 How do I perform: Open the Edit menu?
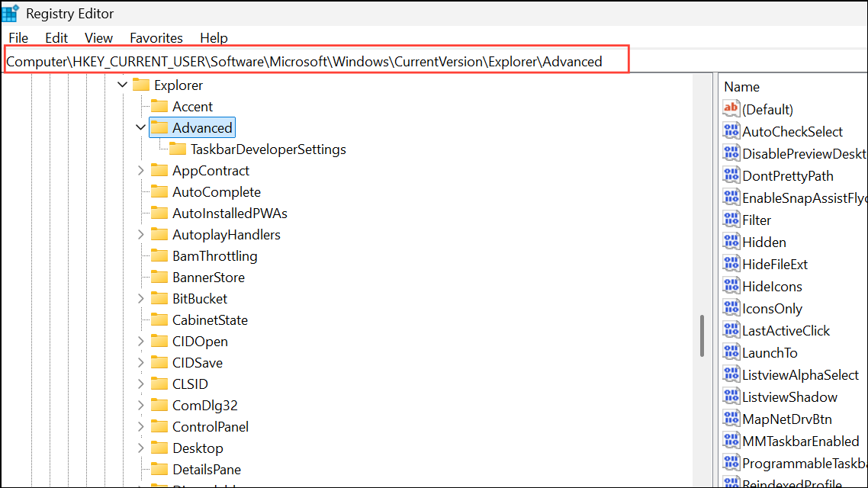point(56,37)
